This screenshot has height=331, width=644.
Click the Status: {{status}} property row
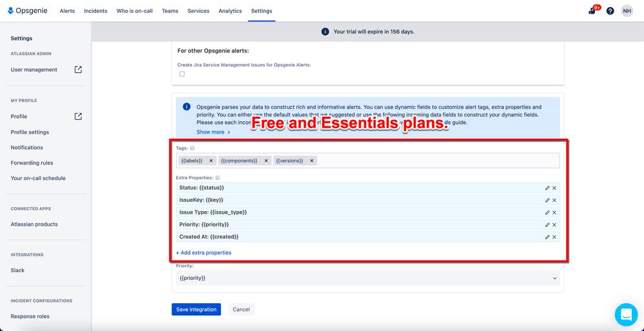[367, 188]
